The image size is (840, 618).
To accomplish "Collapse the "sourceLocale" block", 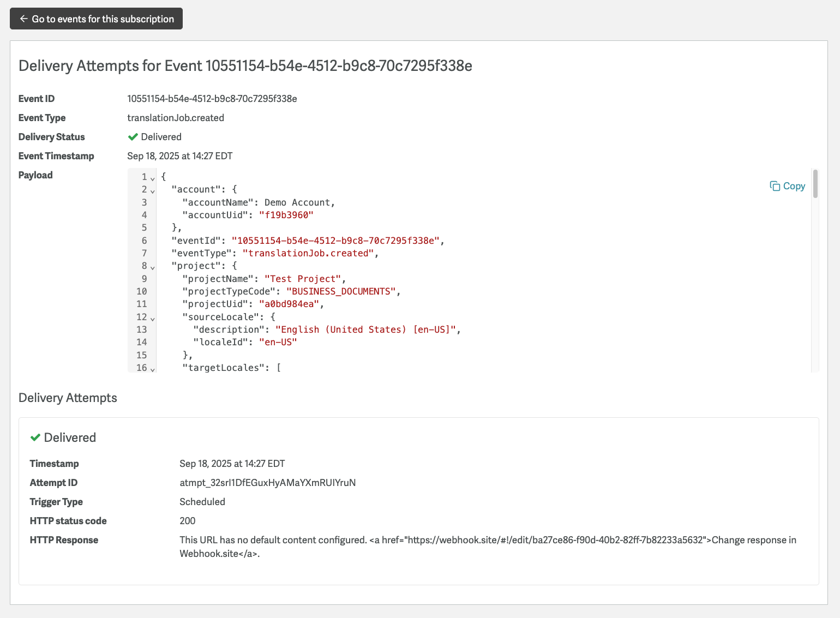I will [x=153, y=318].
